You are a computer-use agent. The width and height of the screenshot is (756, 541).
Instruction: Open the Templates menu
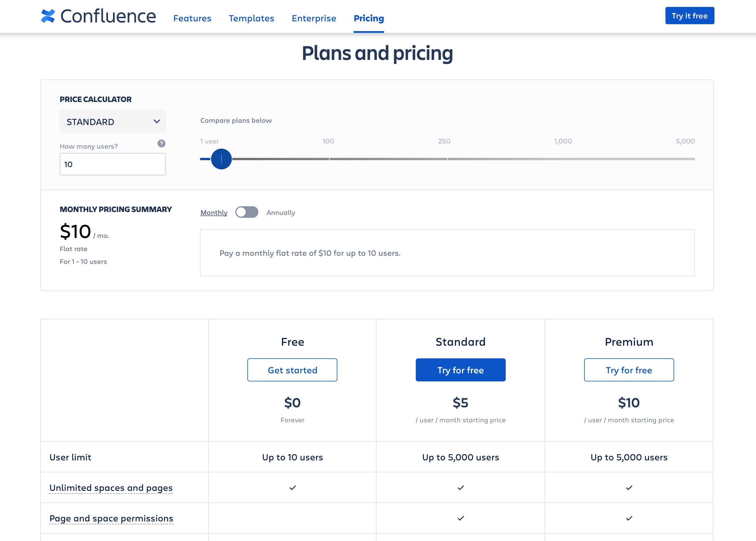point(251,18)
